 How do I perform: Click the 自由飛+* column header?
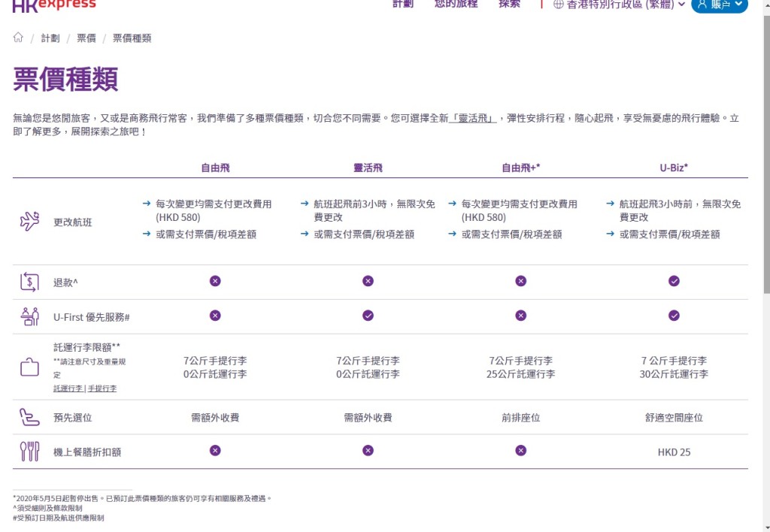tap(521, 168)
